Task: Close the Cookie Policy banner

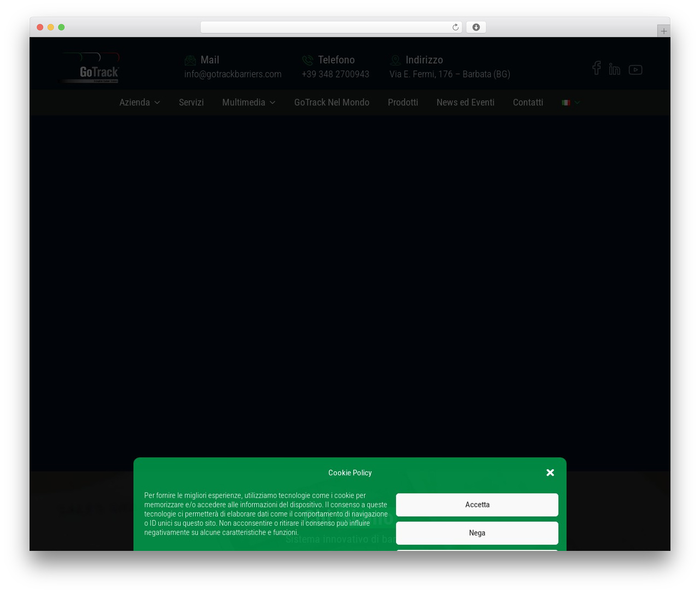Action: (550, 473)
